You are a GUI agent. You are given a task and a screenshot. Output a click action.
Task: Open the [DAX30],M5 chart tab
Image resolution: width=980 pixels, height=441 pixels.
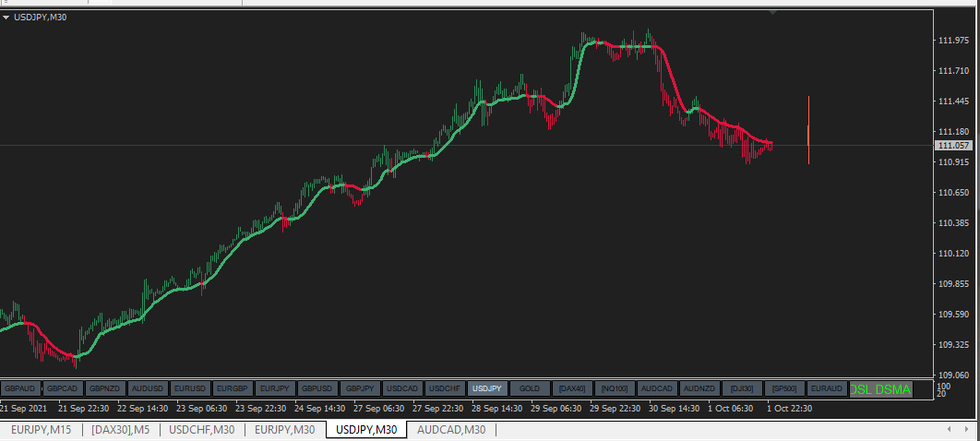point(121,430)
